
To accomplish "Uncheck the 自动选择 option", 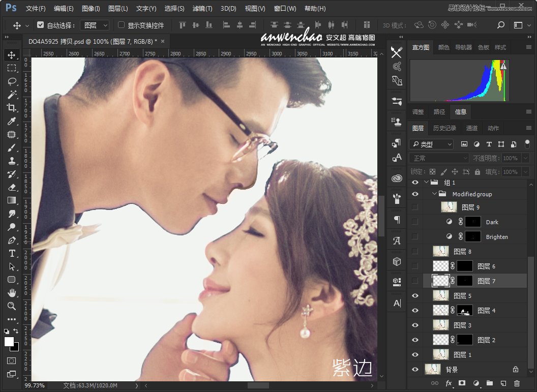I will coord(41,25).
